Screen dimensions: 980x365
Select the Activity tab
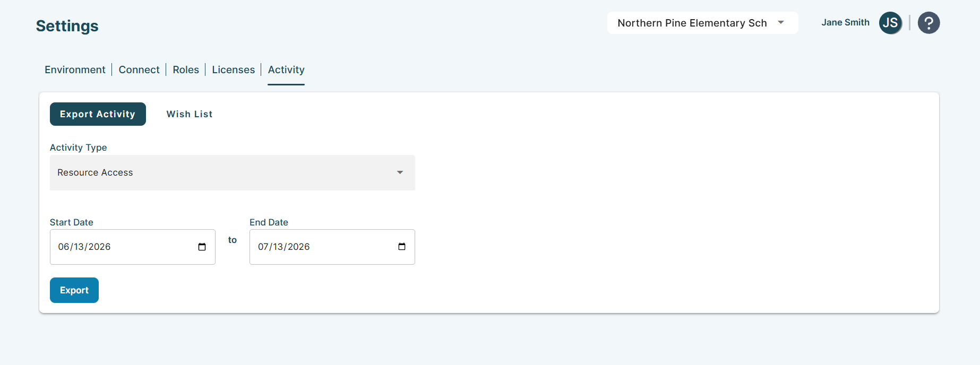click(x=286, y=69)
